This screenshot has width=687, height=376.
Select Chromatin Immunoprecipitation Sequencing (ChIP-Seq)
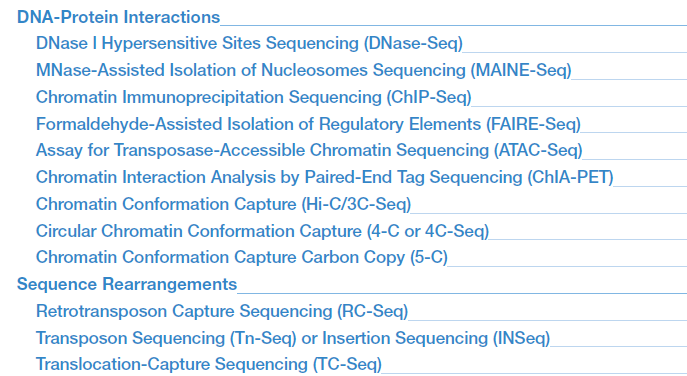click(x=254, y=97)
